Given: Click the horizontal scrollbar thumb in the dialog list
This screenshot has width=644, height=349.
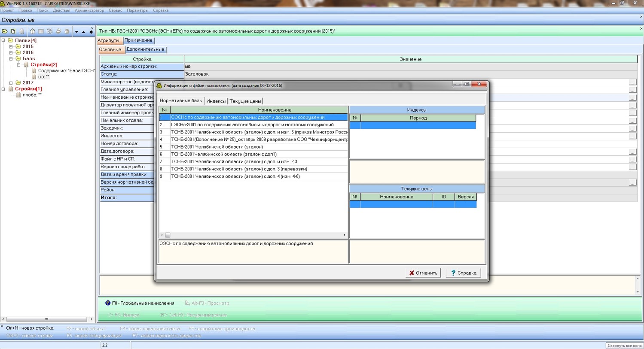Looking at the screenshot, I should point(168,235).
